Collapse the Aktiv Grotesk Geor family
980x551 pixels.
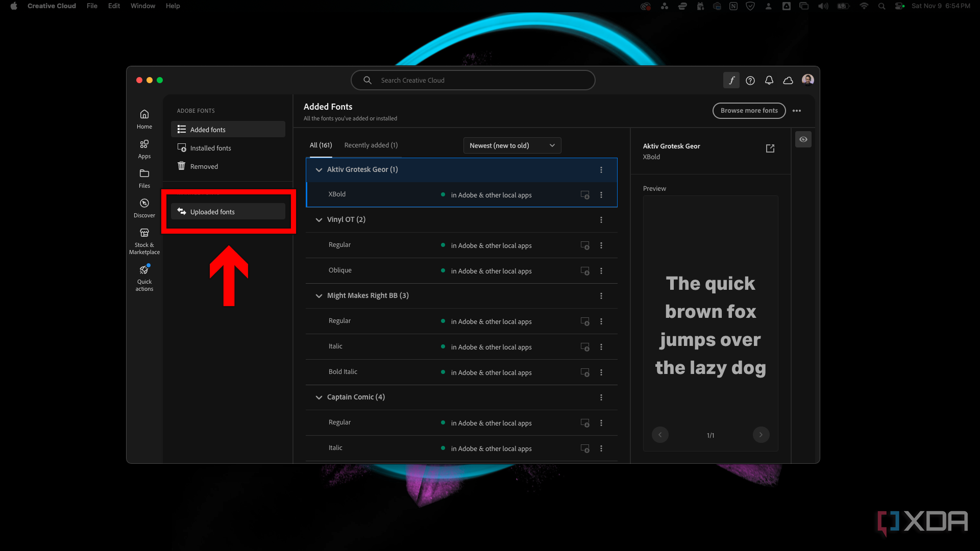click(x=319, y=170)
